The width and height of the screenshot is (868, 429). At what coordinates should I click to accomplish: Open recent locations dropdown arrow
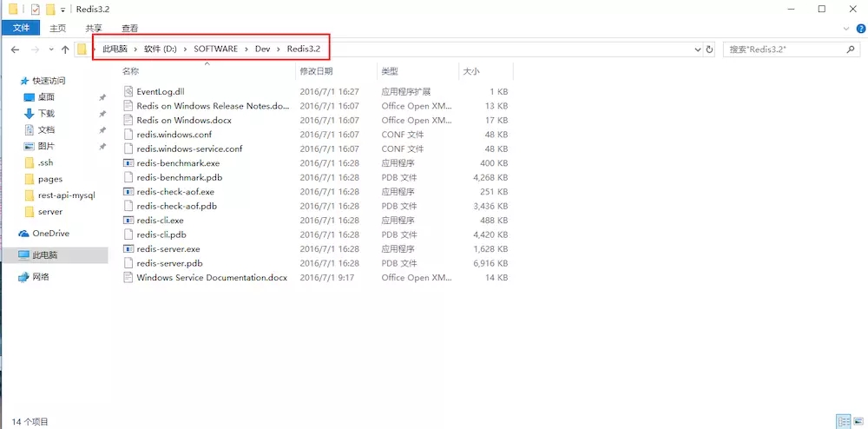[51, 49]
